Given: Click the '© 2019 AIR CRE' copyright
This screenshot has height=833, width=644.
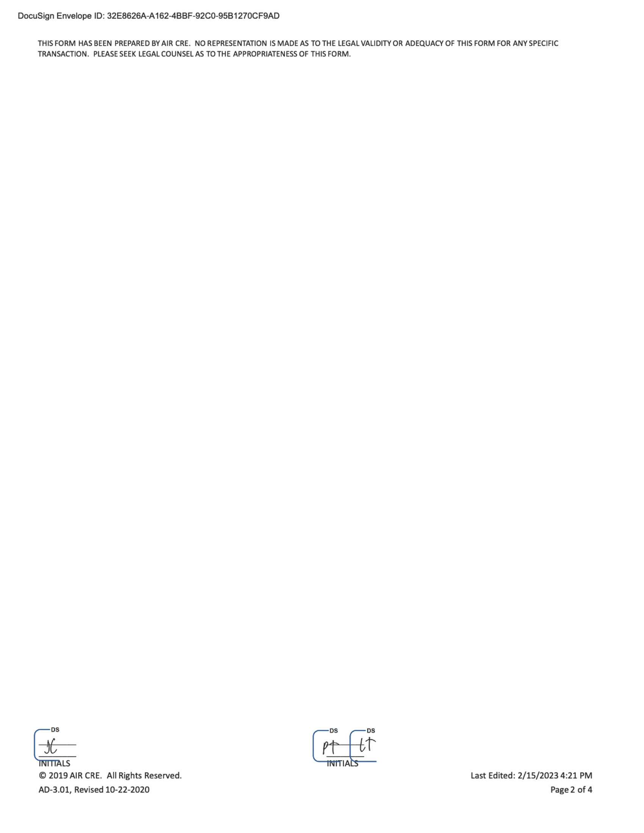Looking at the screenshot, I should click(70, 775).
